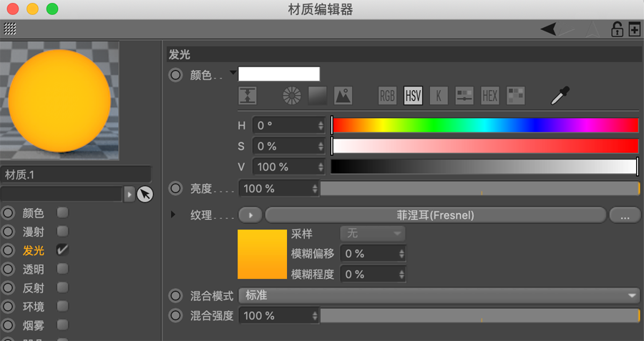Image resolution: width=644 pixels, height=341 pixels.
Task: Click the rainbow hue slider bar
Action: click(x=484, y=125)
